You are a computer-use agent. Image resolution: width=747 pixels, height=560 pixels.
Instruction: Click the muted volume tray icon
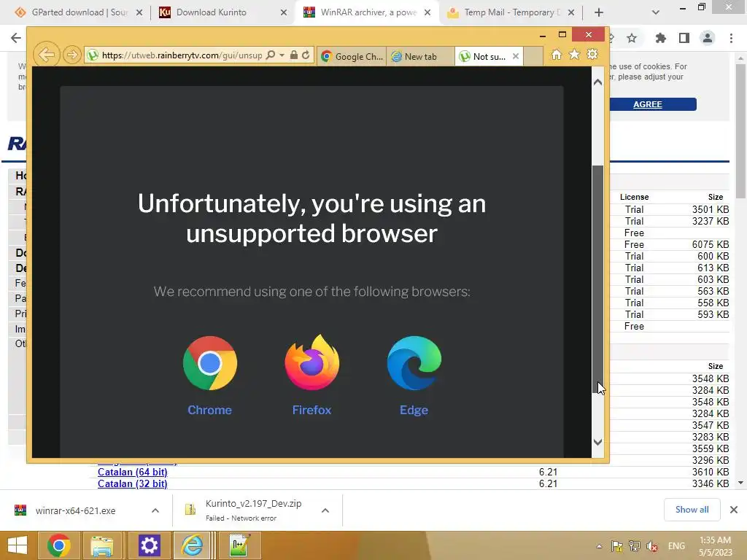[652, 546]
